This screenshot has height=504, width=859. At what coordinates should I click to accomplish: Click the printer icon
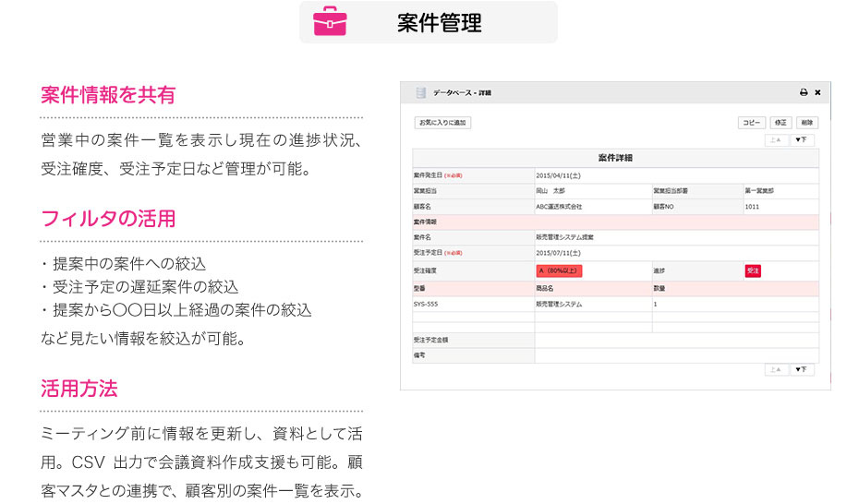pyautogui.click(x=803, y=93)
